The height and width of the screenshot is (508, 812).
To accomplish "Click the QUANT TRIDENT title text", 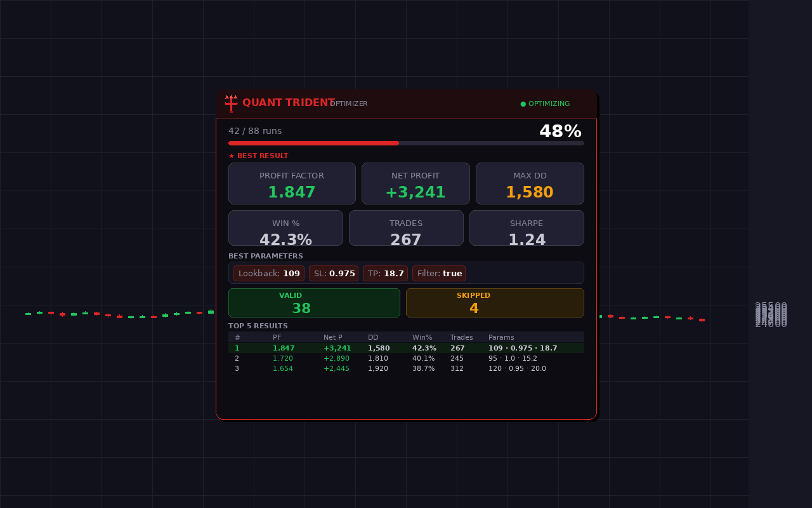I will [289, 103].
